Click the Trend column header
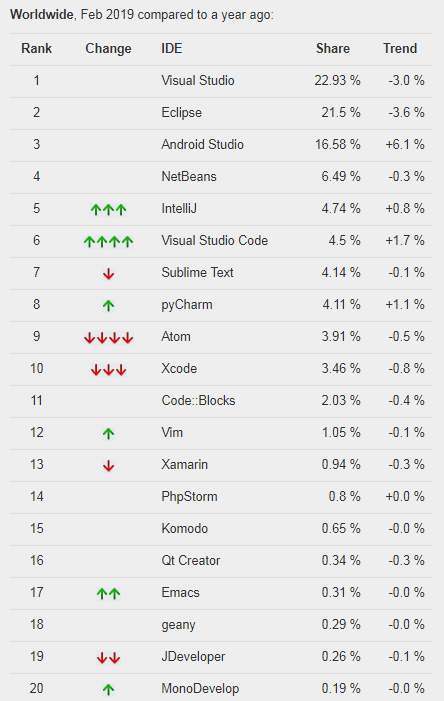Image resolution: width=444 pixels, height=701 pixels. point(400,48)
